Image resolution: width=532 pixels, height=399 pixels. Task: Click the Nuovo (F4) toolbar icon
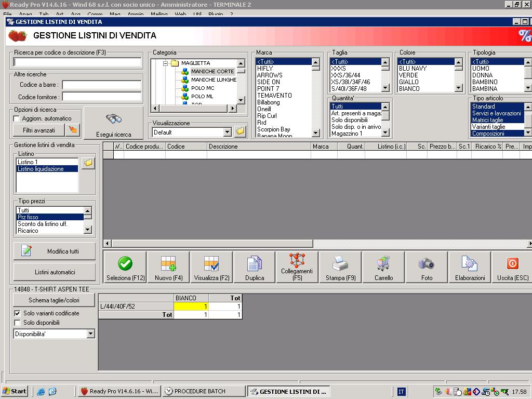coord(168,263)
